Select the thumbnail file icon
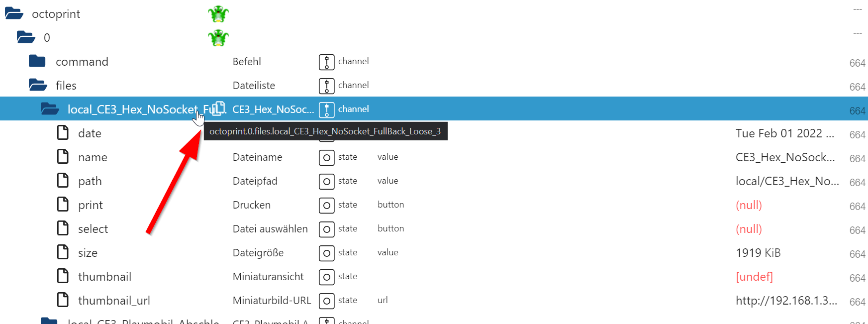The height and width of the screenshot is (324, 868). click(x=63, y=276)
